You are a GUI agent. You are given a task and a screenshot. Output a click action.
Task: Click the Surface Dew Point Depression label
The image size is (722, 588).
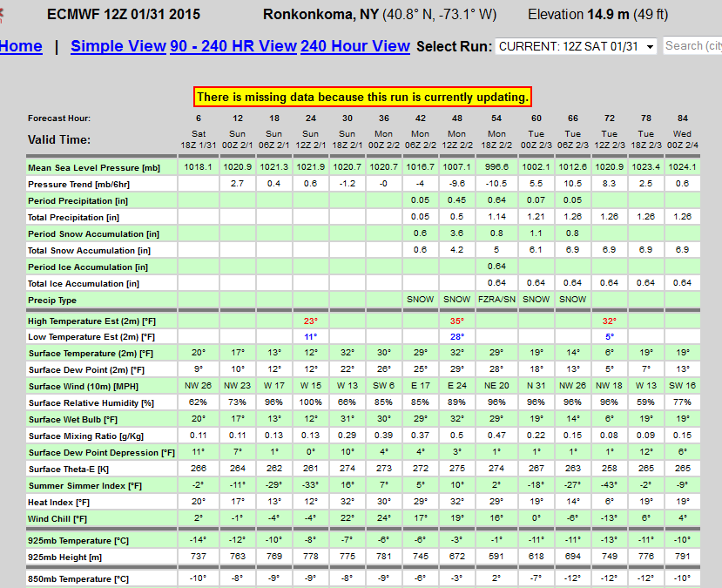coord(101,453)
